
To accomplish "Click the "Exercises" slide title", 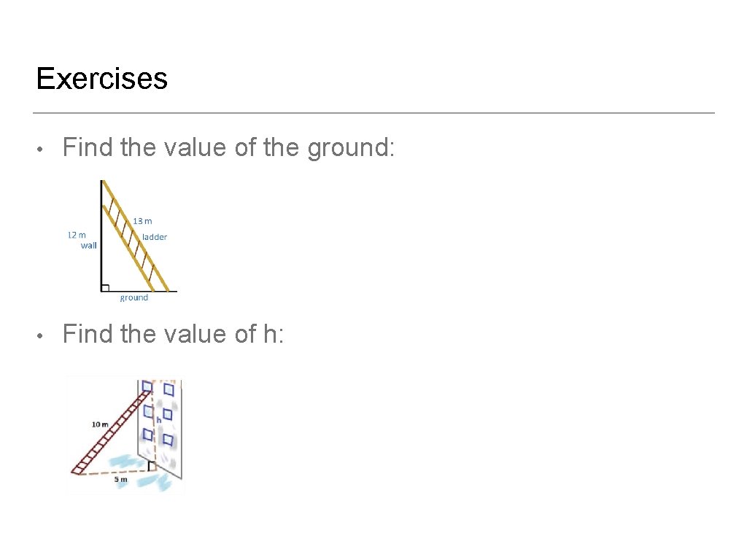I will [x=101, y=79].
